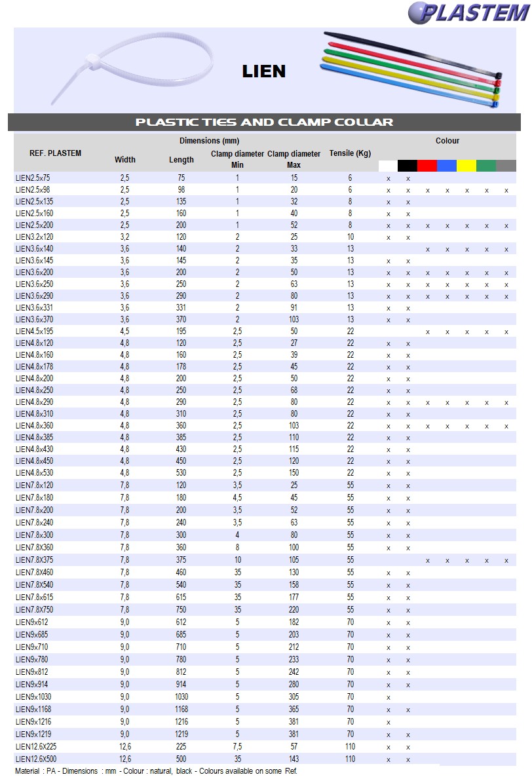Select the yellow colour swatch
532x779 pixels.
click(x=466, y=166)
